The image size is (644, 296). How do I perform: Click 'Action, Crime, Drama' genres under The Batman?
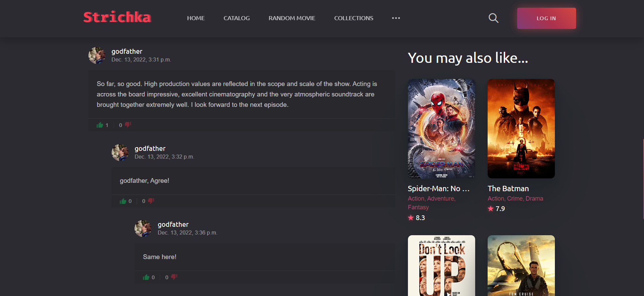(x=516, y=199)
